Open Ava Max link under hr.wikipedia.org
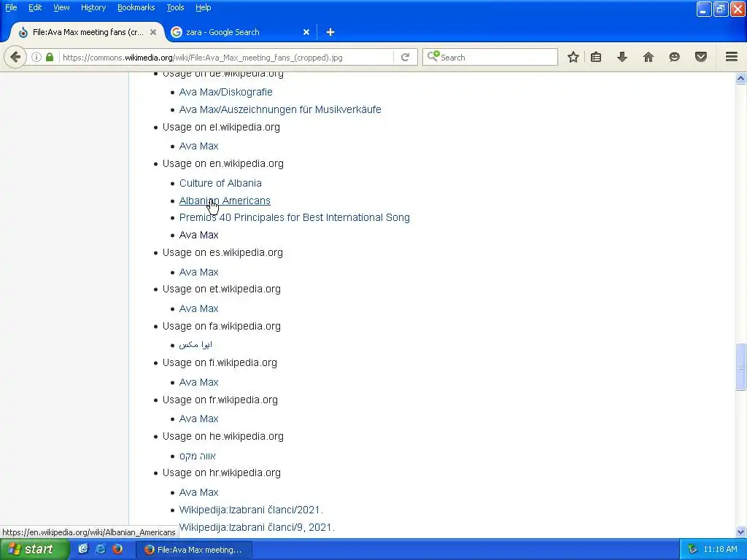 (x=198, y=492)
